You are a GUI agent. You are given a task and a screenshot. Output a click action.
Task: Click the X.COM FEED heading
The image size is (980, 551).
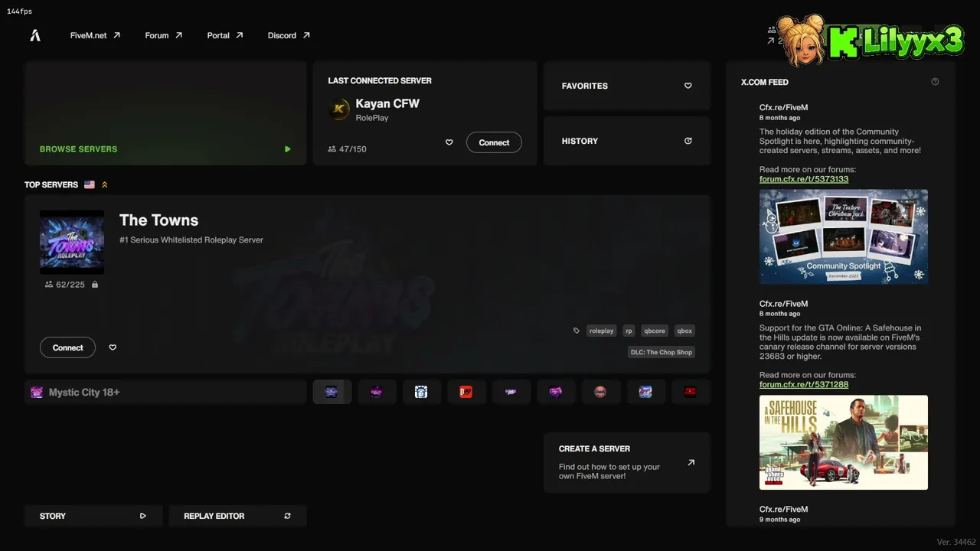tap(765, 82)
